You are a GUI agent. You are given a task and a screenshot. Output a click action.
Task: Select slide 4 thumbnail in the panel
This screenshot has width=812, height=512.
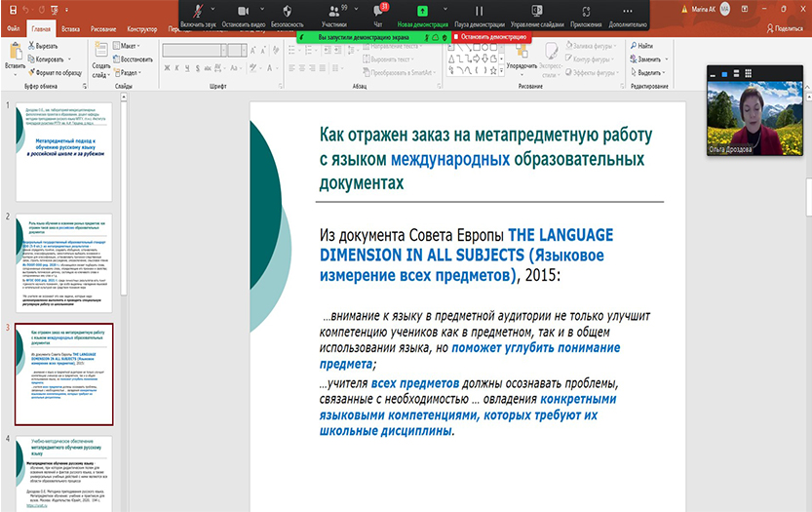click(63, 472)
